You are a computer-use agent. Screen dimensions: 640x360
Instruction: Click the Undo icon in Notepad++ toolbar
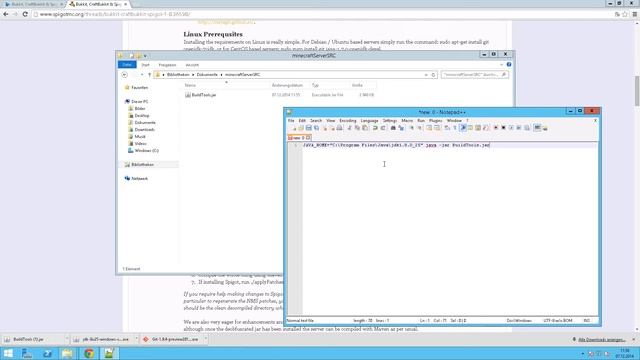376,128
